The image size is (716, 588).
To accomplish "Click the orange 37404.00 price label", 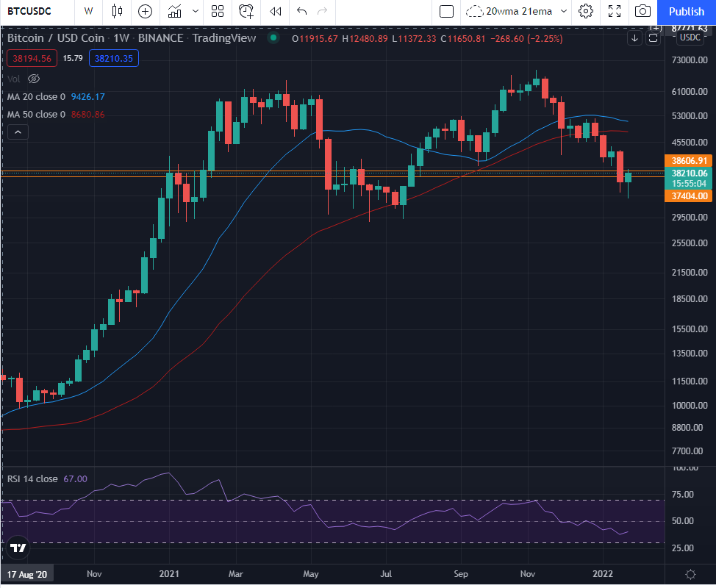I will pyautogui.click(x=689, y=196).
